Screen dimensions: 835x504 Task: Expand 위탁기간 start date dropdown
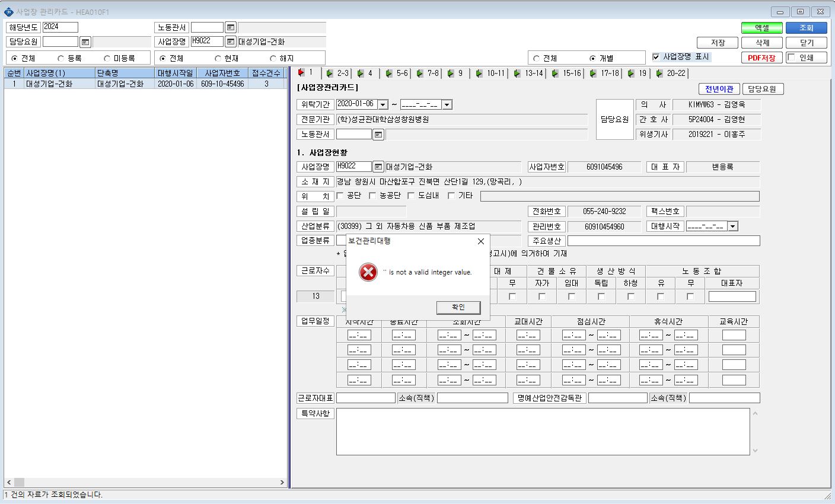pos(383,105)
